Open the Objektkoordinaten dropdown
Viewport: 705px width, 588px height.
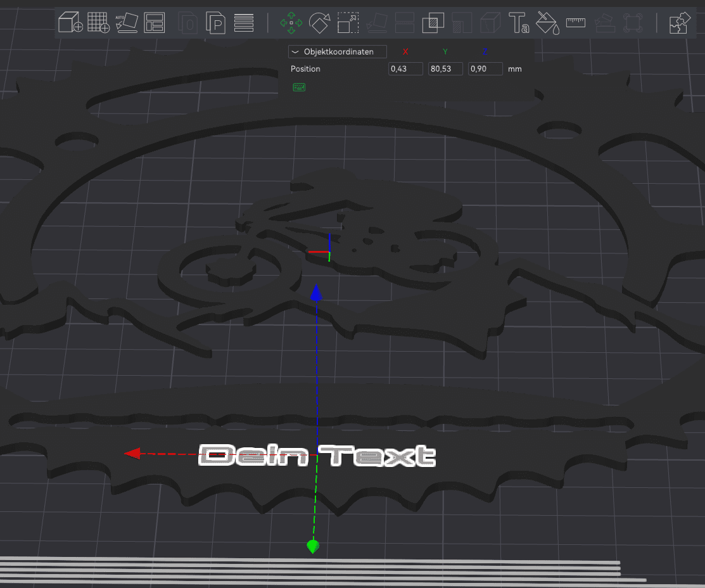337,52
